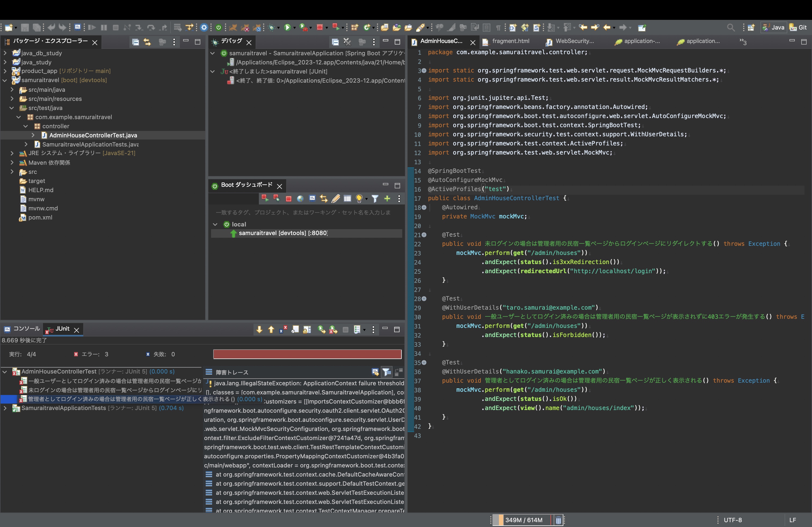
Task: Open the toolbar search magnifier
Action: [x=730, y=27]
